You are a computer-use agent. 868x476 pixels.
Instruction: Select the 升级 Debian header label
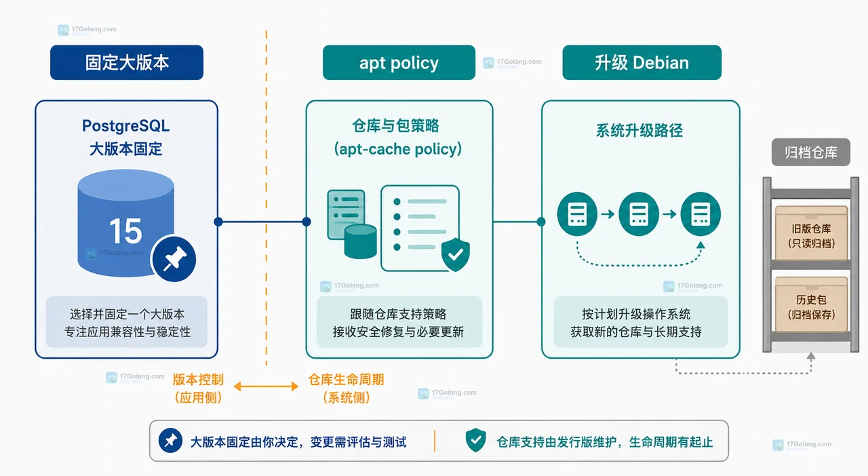(642, 63)
